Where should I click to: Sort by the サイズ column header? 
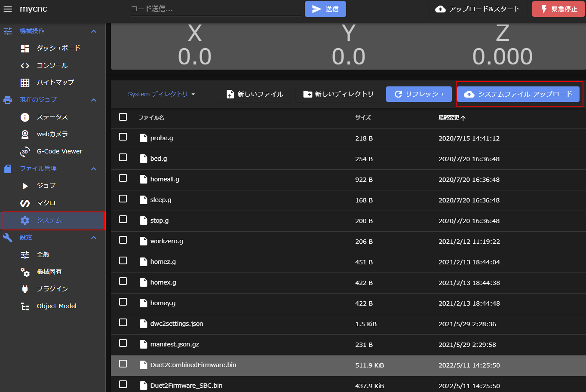click(363, 117)
